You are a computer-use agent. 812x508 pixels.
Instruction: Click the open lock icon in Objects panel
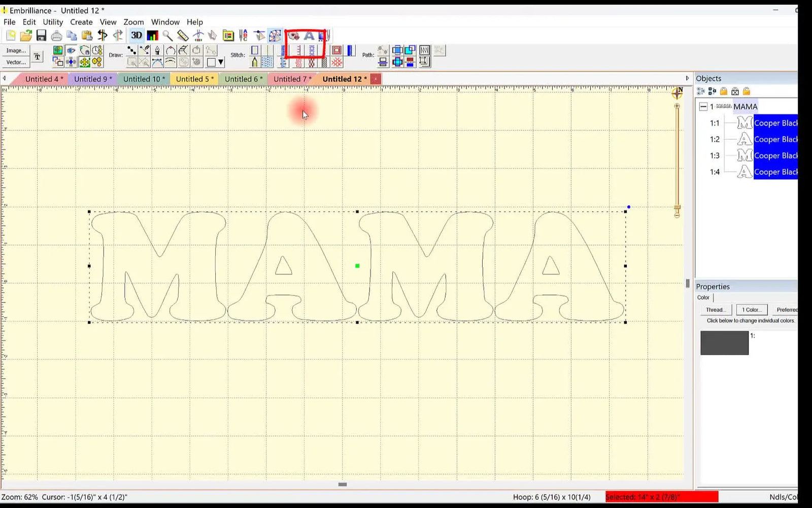[746, 91]
